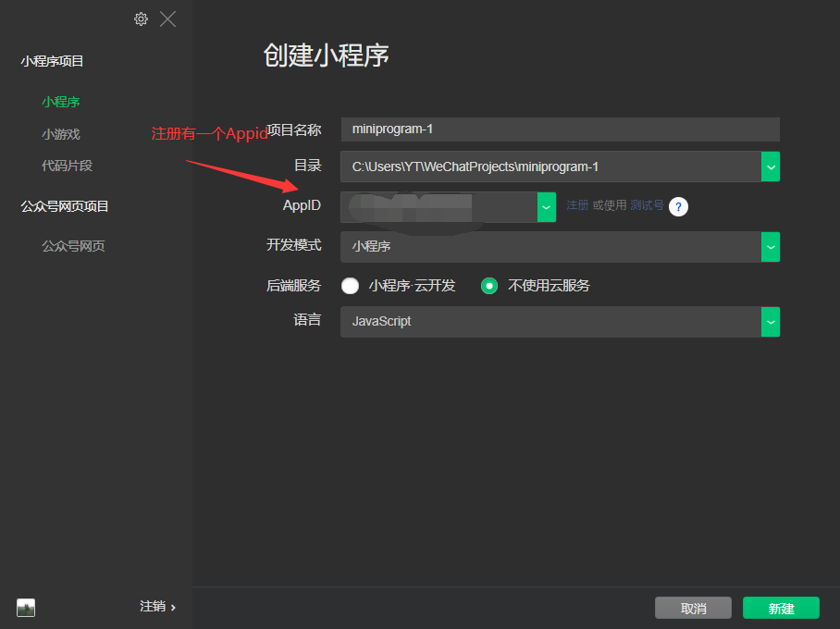Click the 注册 registration link
Screen dimensions: 840x629
pos(577,205)
